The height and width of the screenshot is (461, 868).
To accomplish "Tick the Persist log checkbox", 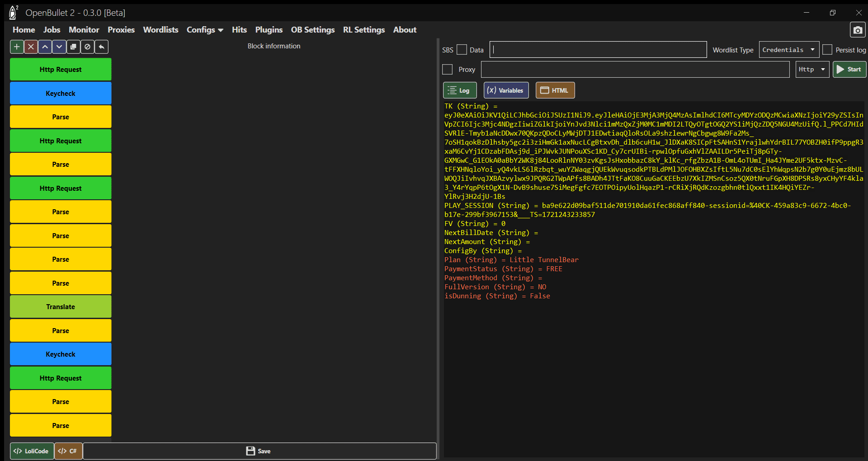I will coord(827,50).
